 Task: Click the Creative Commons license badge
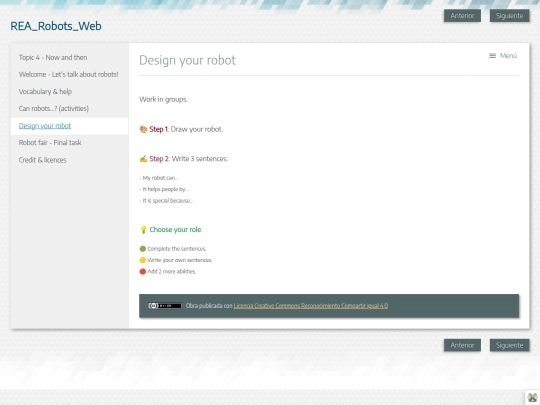tap(165, 306)
